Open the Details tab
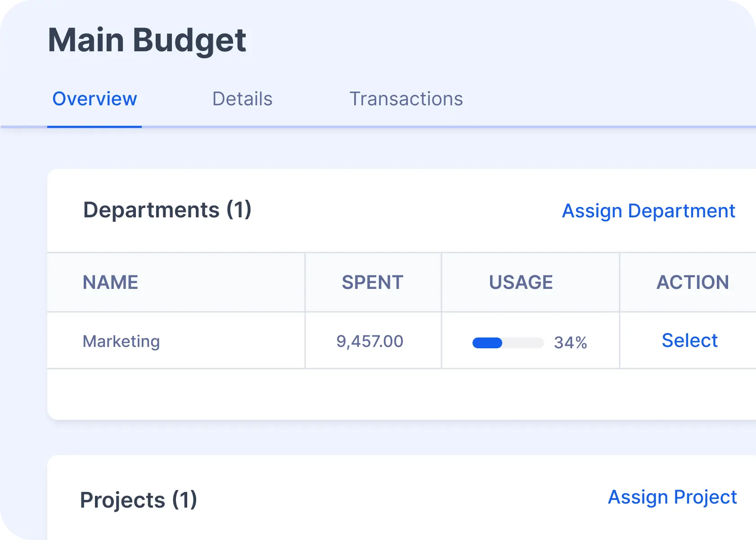This screenshot has height=540, width=756. (242, 99)
